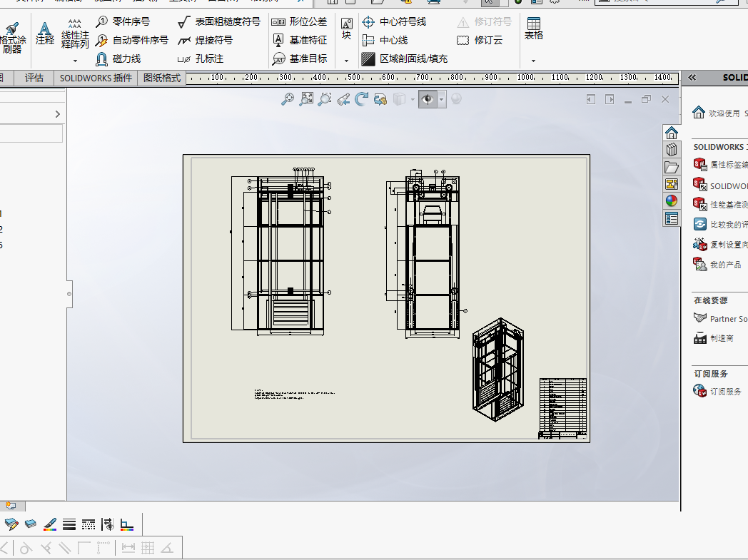Click the 磁力线 magnetic line tool

coord(118,58)
